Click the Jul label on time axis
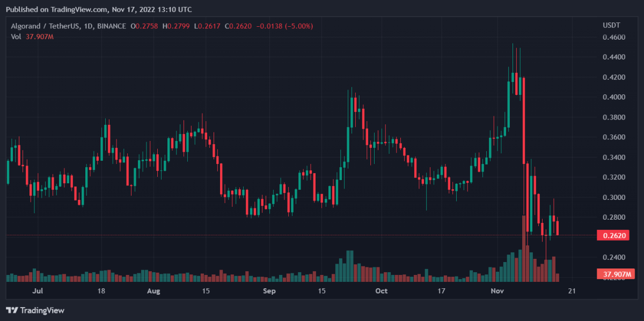Viewport: 644px width, 321px height. (38, 291)
